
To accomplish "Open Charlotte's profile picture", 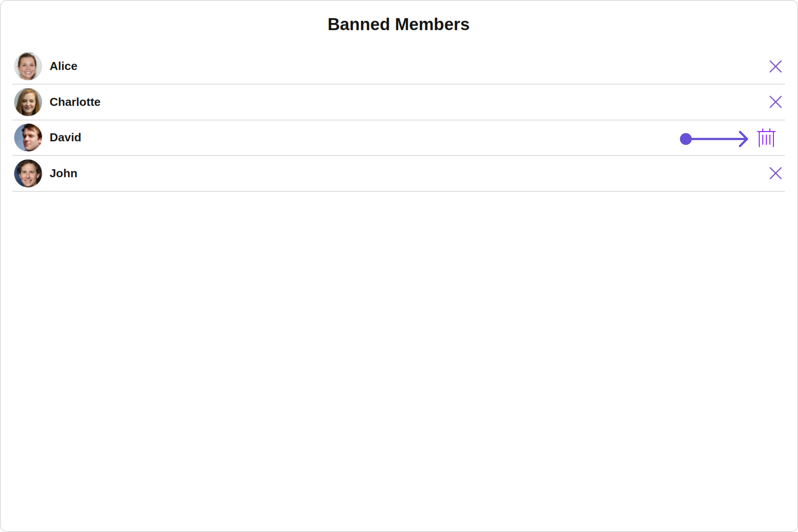I will pos(28,102).
